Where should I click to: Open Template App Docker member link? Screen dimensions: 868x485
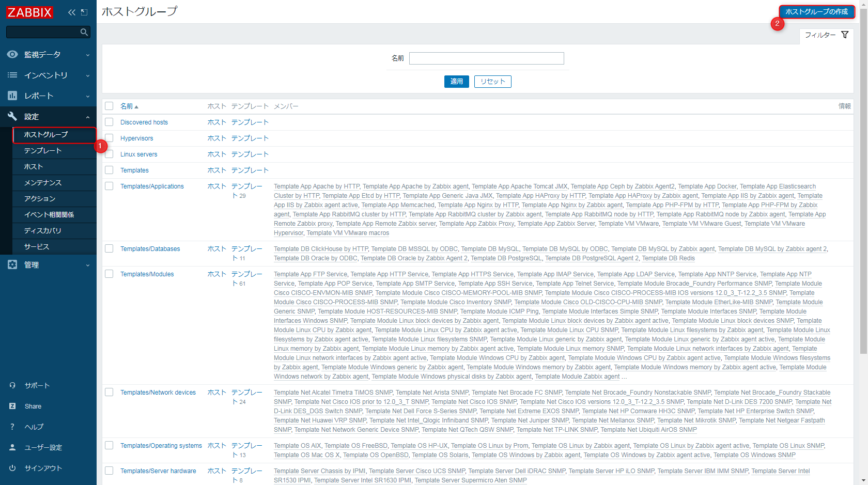click(x=707, y=186)
